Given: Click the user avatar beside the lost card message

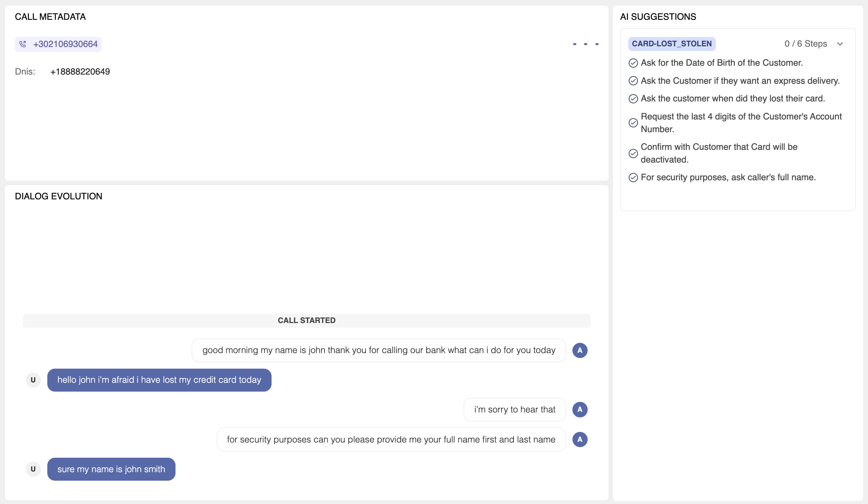Looking at the screenshot, I should [33, 380].
